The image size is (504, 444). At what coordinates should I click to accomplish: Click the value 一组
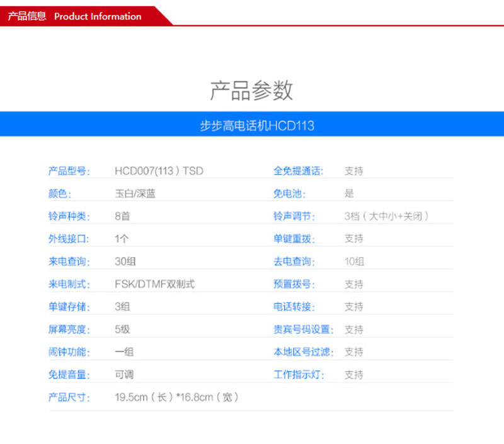point(124,352)
